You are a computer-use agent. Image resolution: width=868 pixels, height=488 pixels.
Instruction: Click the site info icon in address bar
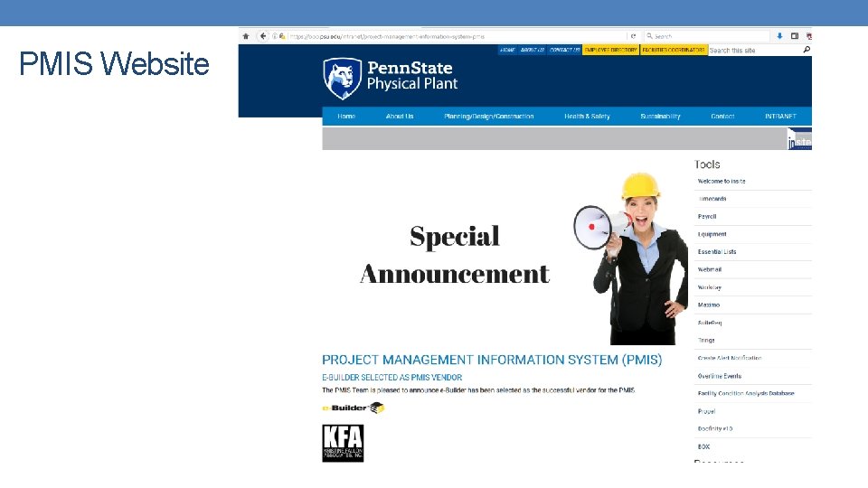pos(275,36)
